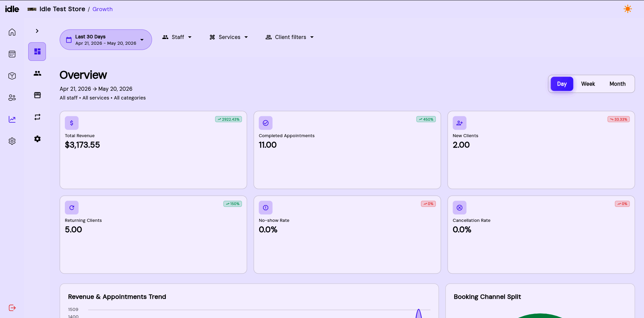Viewport: 644px width, 318px height.
Task: Select the Day granularity button
Action: [562, 84]
